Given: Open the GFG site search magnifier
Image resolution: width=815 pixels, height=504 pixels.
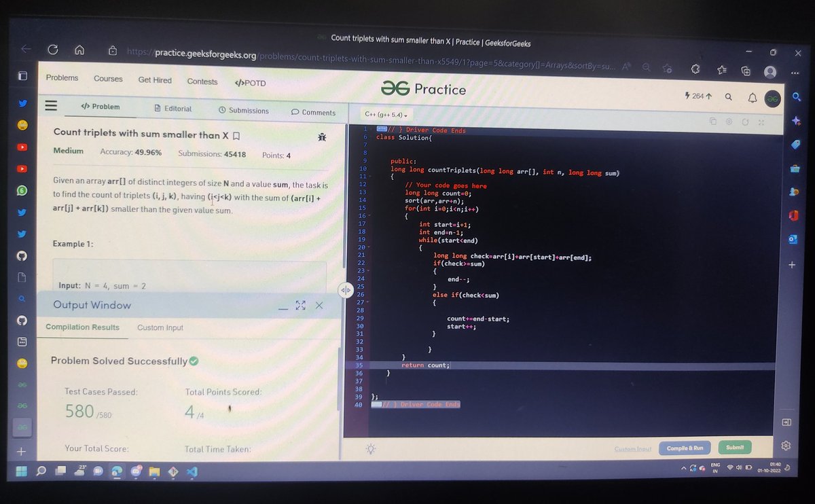Looking at the screenshot, I should click(728, 97).
